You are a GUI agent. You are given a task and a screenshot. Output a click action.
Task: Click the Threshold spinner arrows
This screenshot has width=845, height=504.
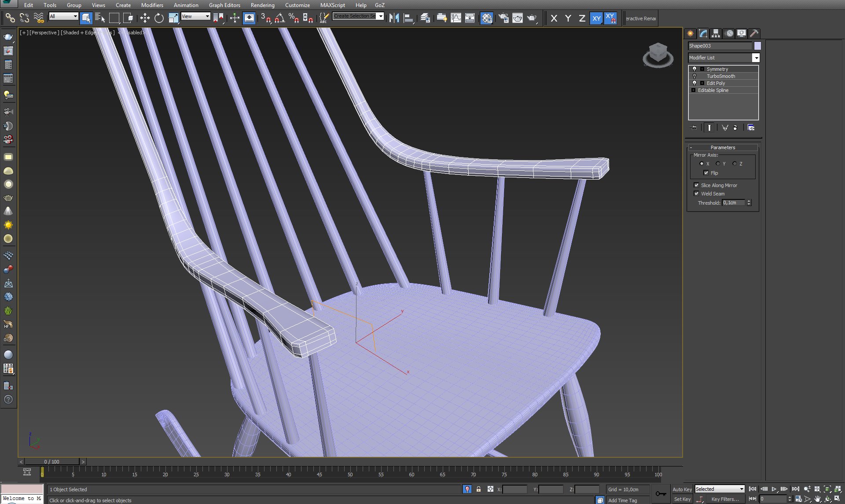[x=749, y=203]
